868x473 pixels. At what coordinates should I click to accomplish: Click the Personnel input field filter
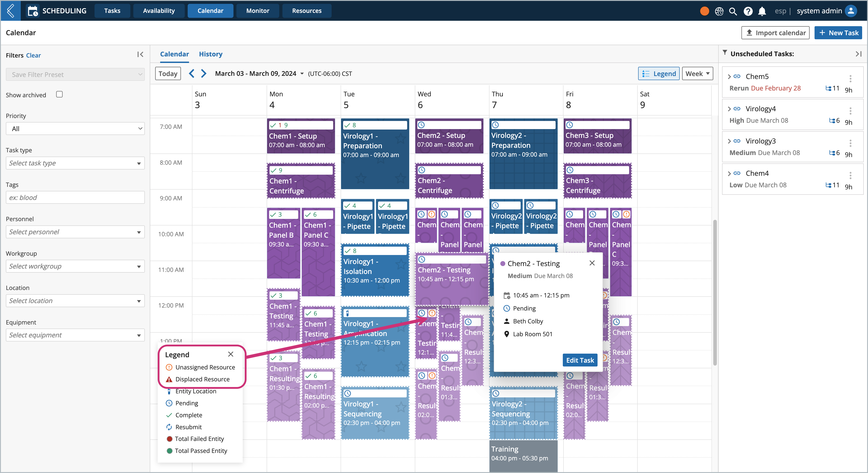74,231
